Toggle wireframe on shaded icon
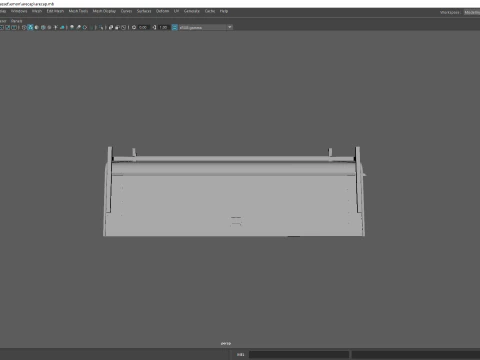 (43, 27)
